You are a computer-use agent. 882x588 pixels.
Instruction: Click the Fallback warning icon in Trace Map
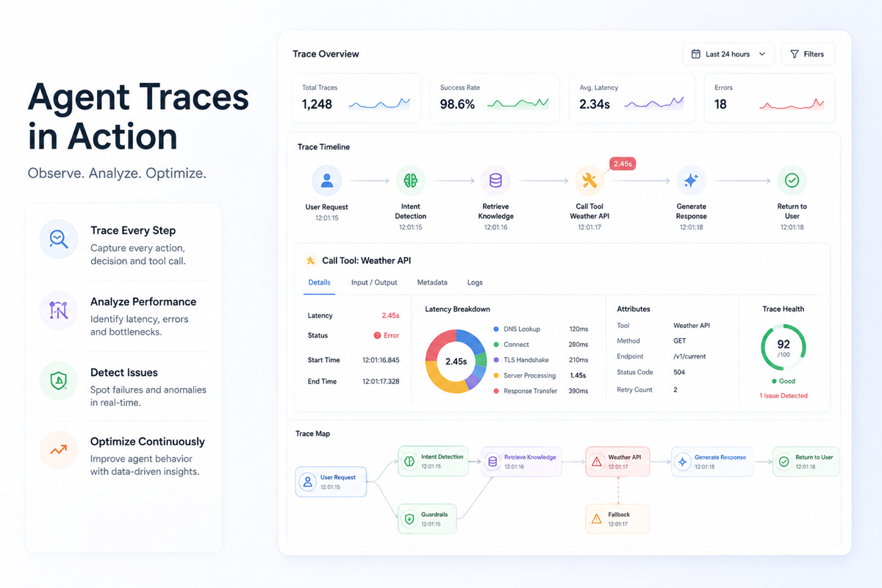(x=596, y=519)
